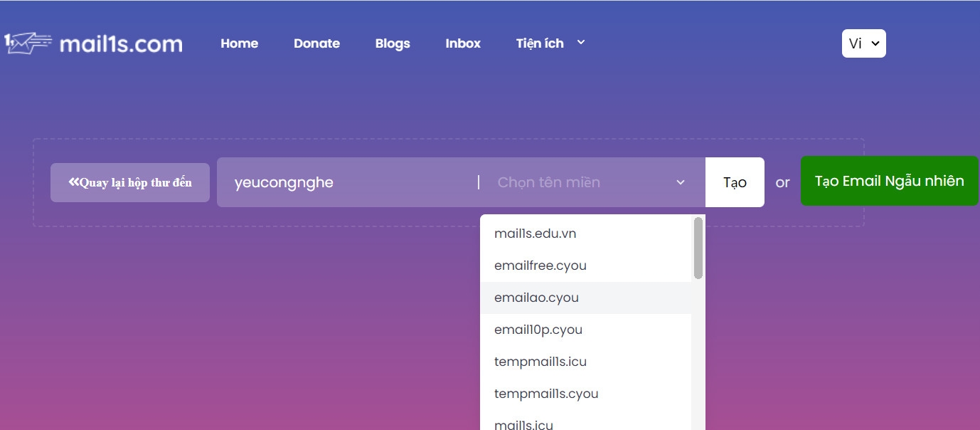Click the domain dropdown arrow

(681, 182)
